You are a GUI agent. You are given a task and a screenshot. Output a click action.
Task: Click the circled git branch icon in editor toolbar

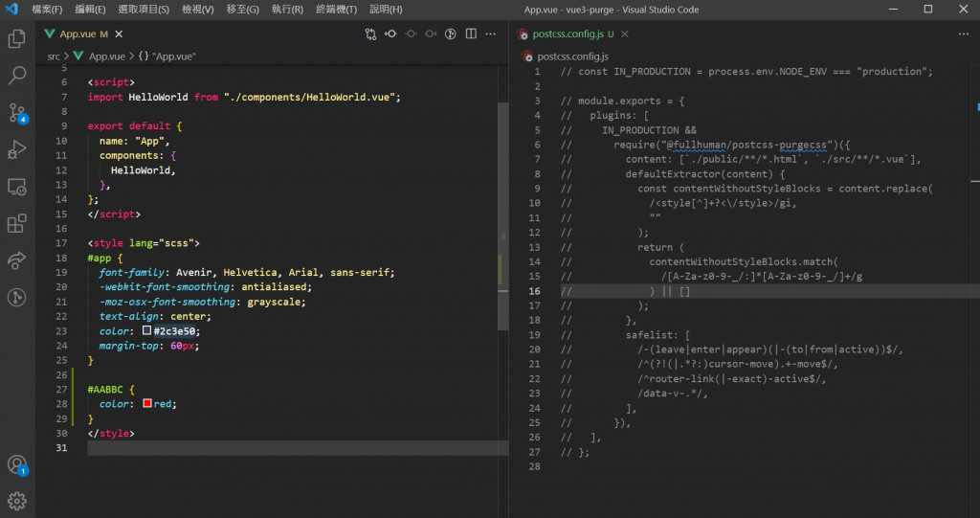click(451, 34)
